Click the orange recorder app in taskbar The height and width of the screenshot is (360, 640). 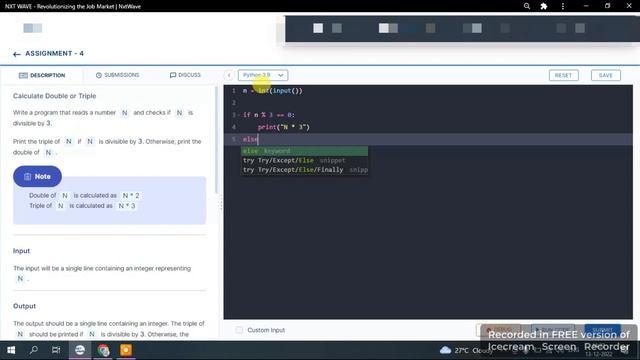126,350
